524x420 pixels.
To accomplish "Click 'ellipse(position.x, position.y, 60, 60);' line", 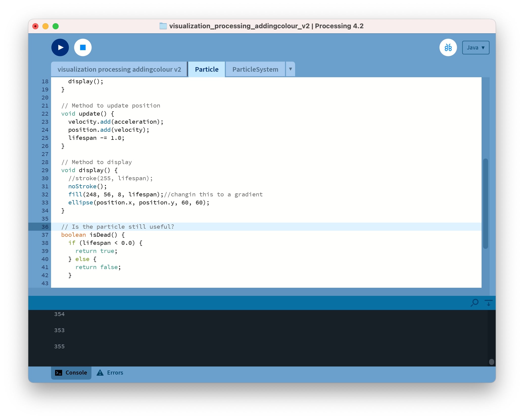I will [139, 202].
